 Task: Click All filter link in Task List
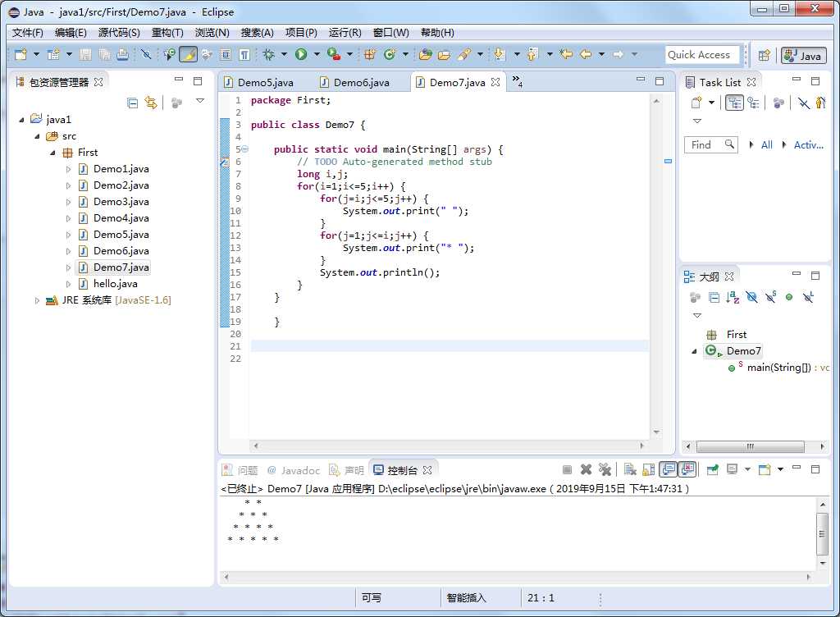(767, 144)
